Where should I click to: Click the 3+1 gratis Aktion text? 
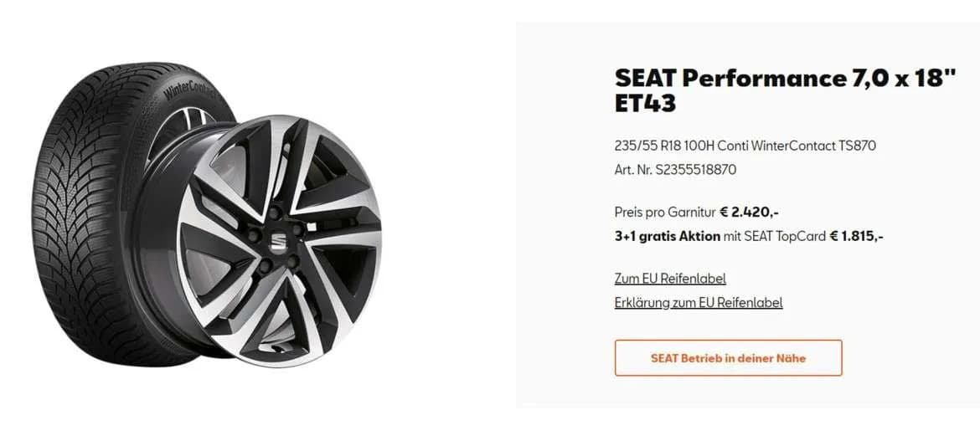click(x=667, y=237)
